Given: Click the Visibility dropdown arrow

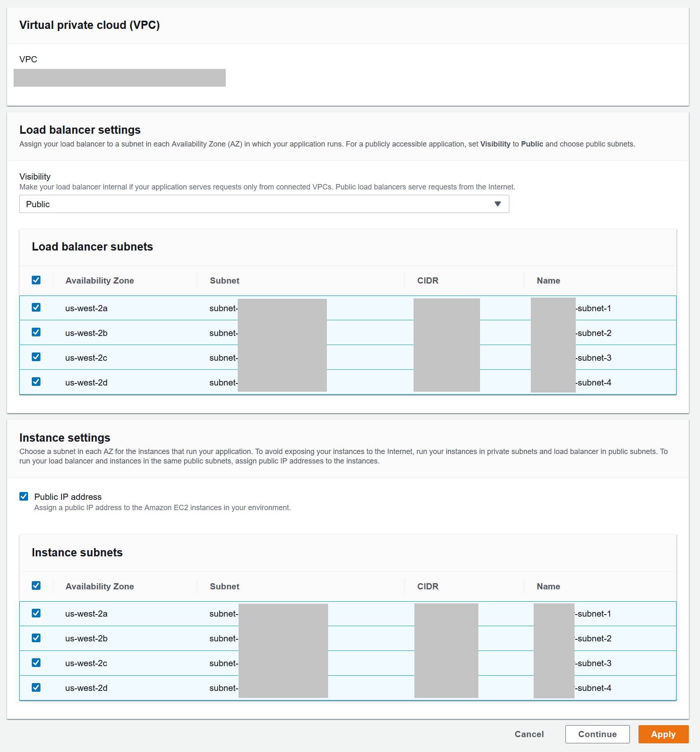Looking at the screenshot, I should [x=498, y=204].
